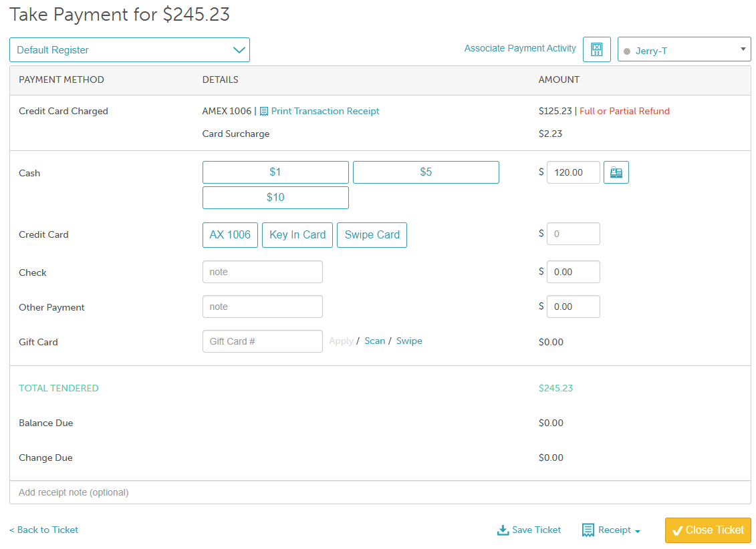Viewport: 756px width, 549px height.
Task: Add $5 cash quick amount
Action: coord(426,172)
